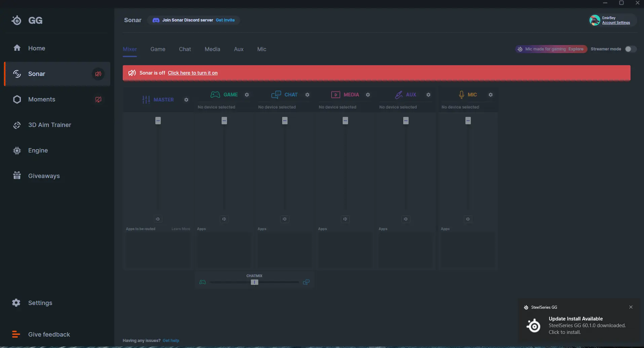Click the ChatMix chat bubbles icon

tap(306, 282)
